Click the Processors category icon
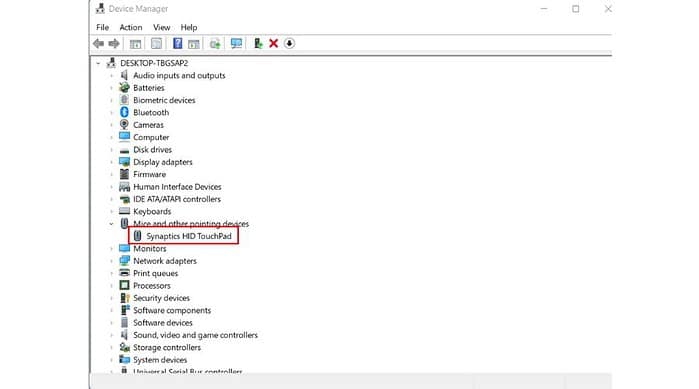 coord(124,285)
